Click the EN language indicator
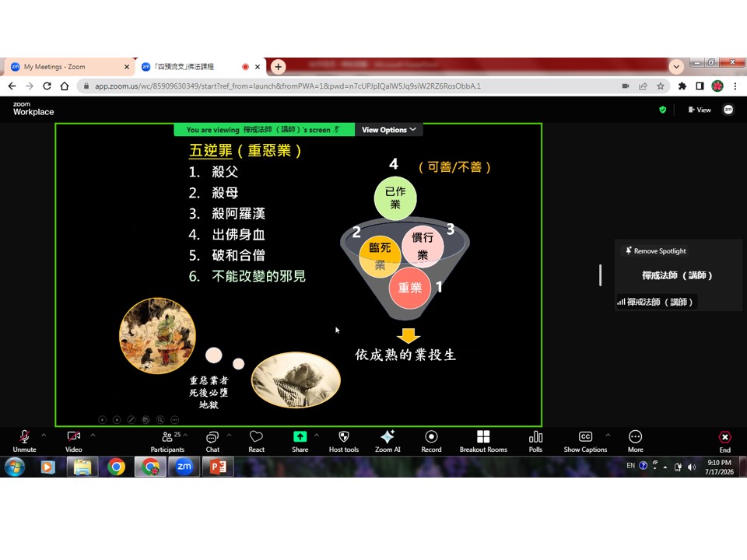Viewport: 747px width, 560px height. pyautogui.click(x=630, y=465)
